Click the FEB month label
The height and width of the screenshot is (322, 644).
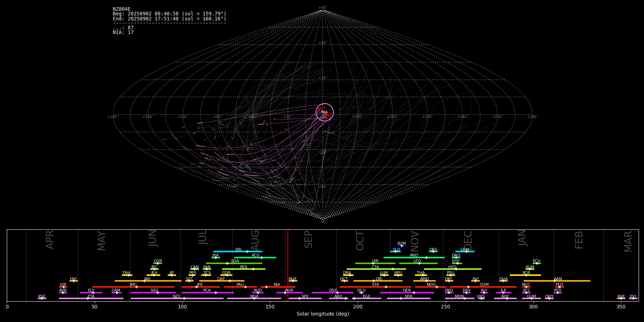coord(579,240)
